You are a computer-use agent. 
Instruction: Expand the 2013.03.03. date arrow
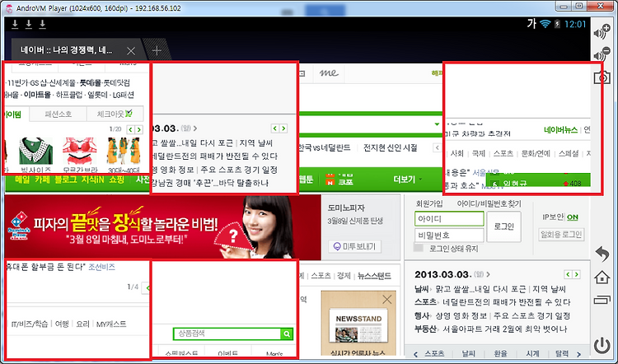tap(489, 274)
